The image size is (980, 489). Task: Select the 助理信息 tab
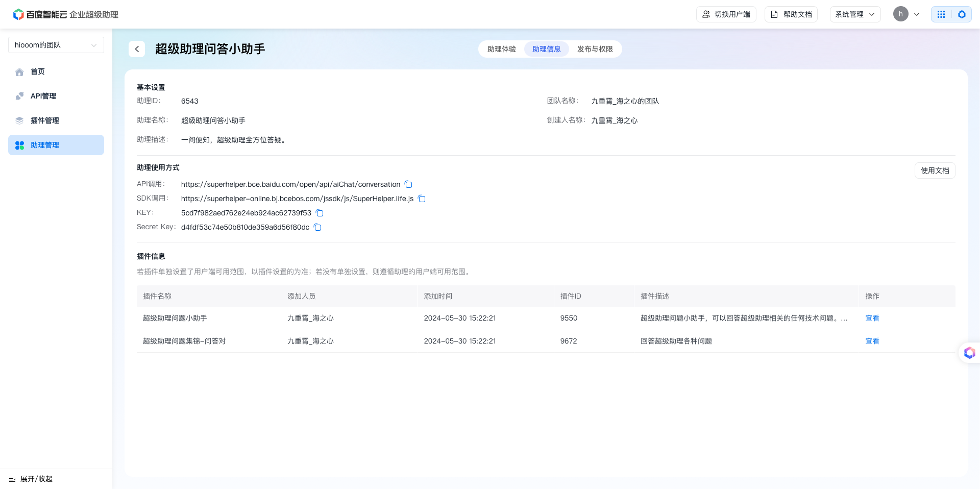[x=547, y=49]
